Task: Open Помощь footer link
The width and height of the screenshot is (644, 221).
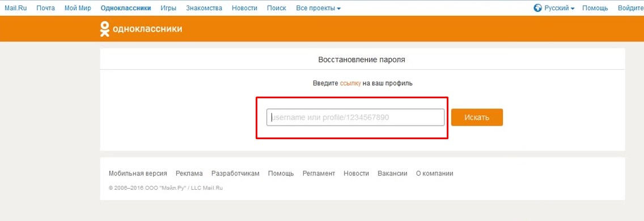Action: point(281,174)
